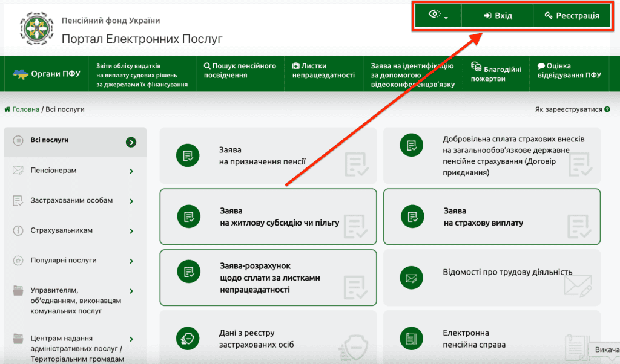Viewport: 620px width, 364px height.
Task: Open Заява на призначення пенсії text
Action: tap(262, 155)
